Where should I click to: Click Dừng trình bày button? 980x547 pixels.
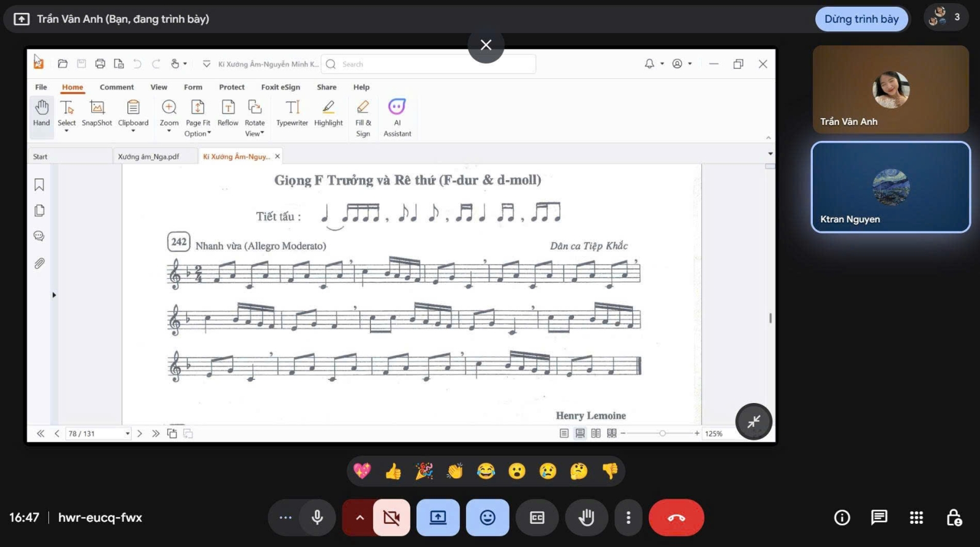[861, 19]
